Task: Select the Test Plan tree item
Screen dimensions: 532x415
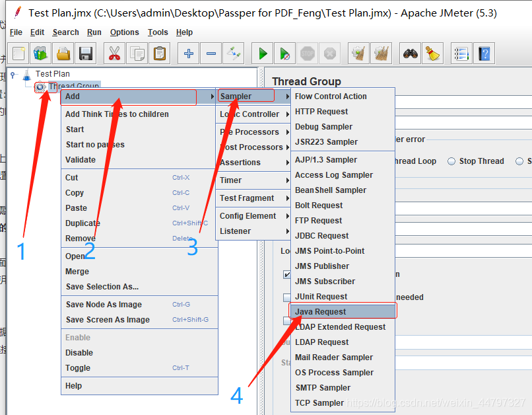Action: tap(52, 74)
